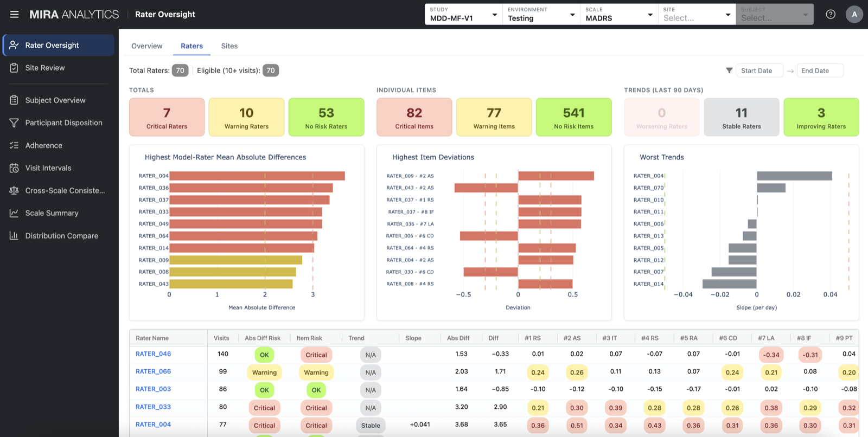Click the 0.51 value in RATER_004 row
Screen dimensions: 868x437
pos(577,426)
